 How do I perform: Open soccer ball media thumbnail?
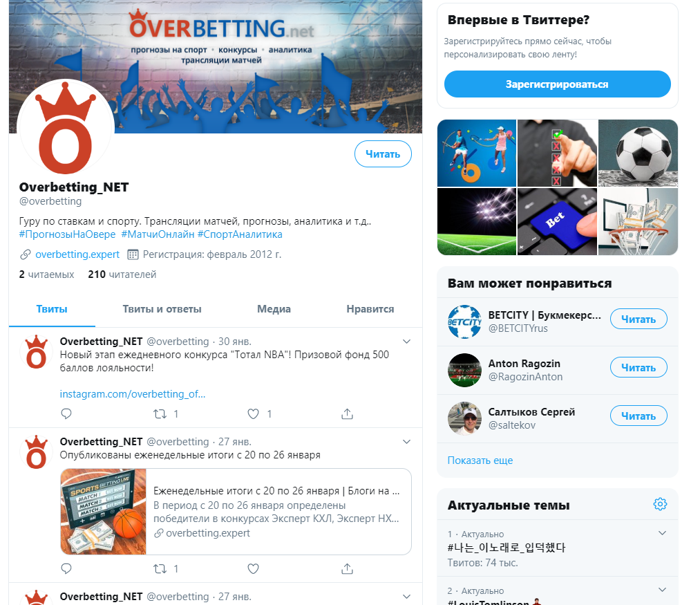[638, 153]
